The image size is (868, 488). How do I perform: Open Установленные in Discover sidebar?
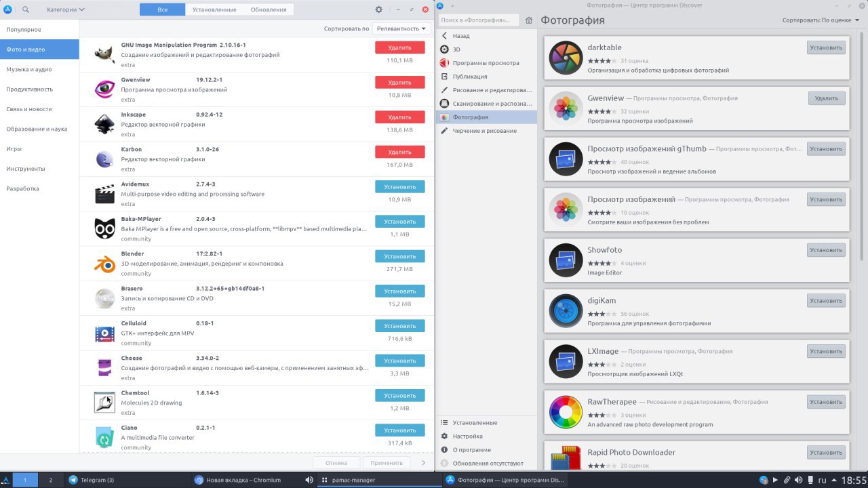pyautogui.click(x=486, y=422)
